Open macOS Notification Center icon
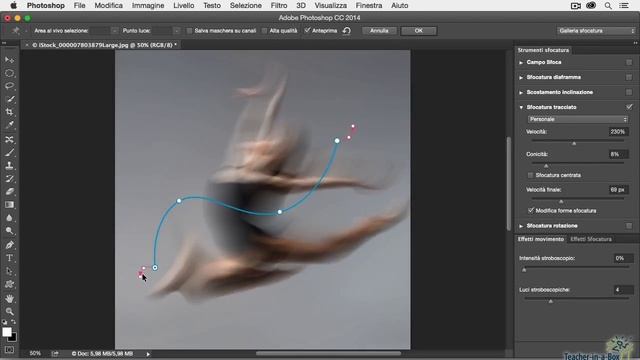This screenshot has width=640, height=360. tap(624, 6)
